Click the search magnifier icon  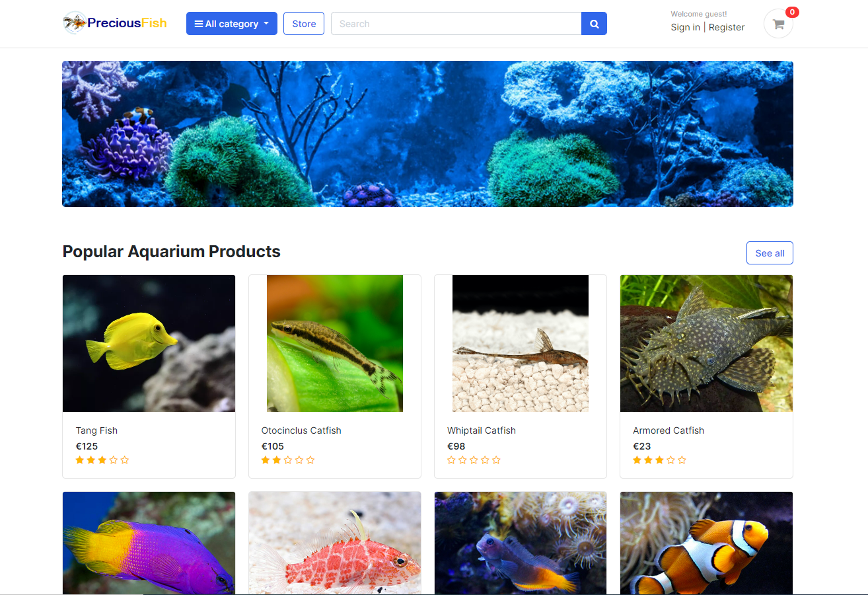[593, 23]
